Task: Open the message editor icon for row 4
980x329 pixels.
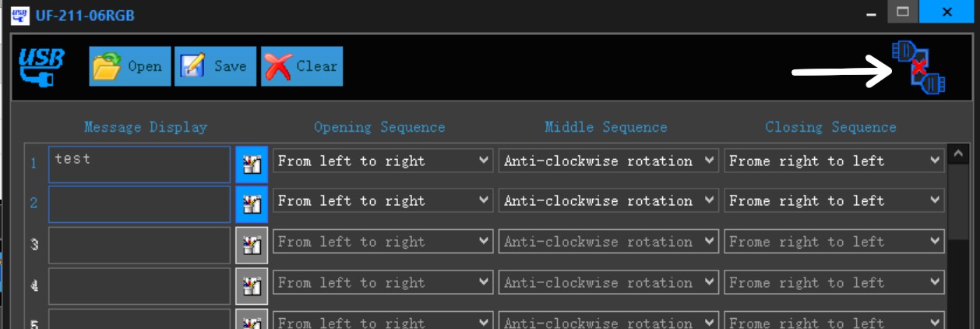Action: point(252,286)
